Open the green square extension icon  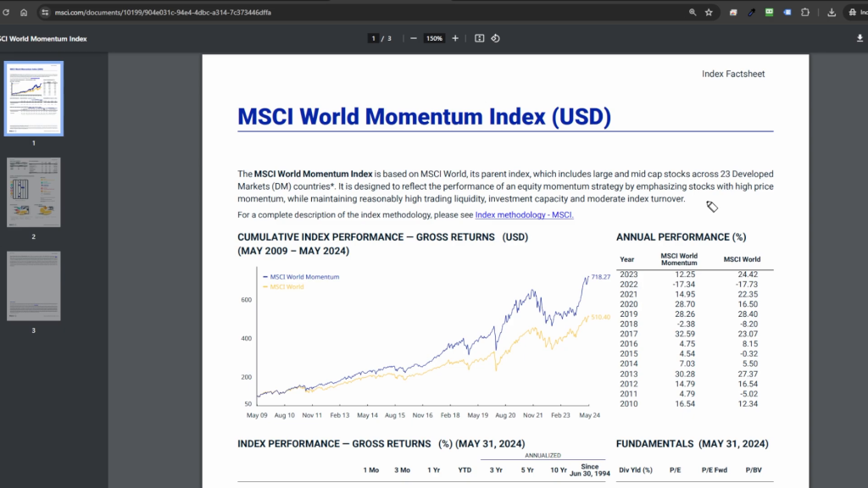pos(770,12)
